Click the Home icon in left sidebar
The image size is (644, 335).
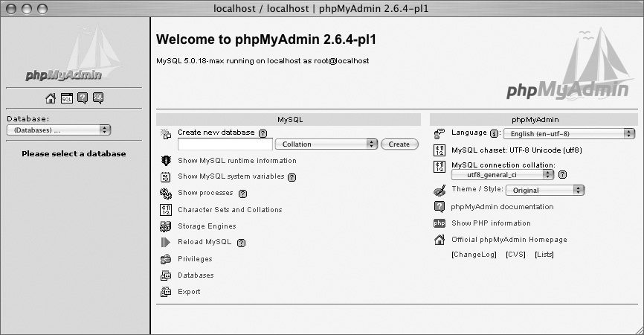(51, 98)
